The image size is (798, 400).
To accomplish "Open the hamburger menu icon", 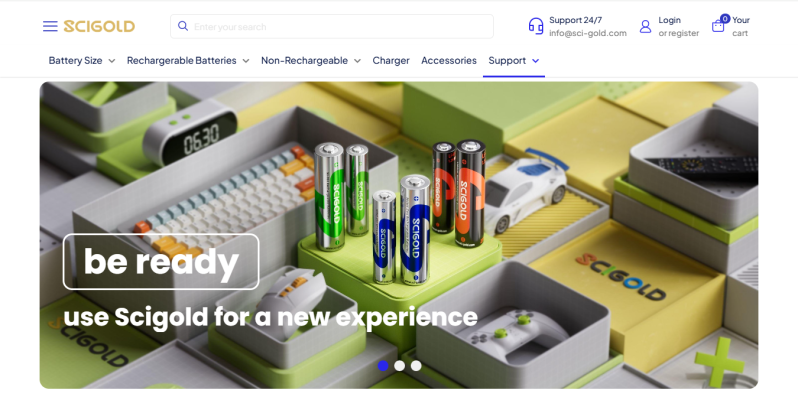I will coord(50,26).
